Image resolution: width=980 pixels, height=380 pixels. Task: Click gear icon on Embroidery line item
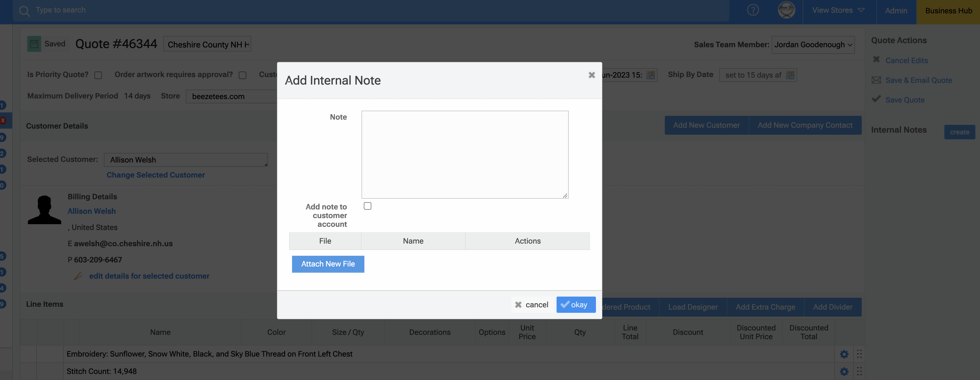point(844,354)
